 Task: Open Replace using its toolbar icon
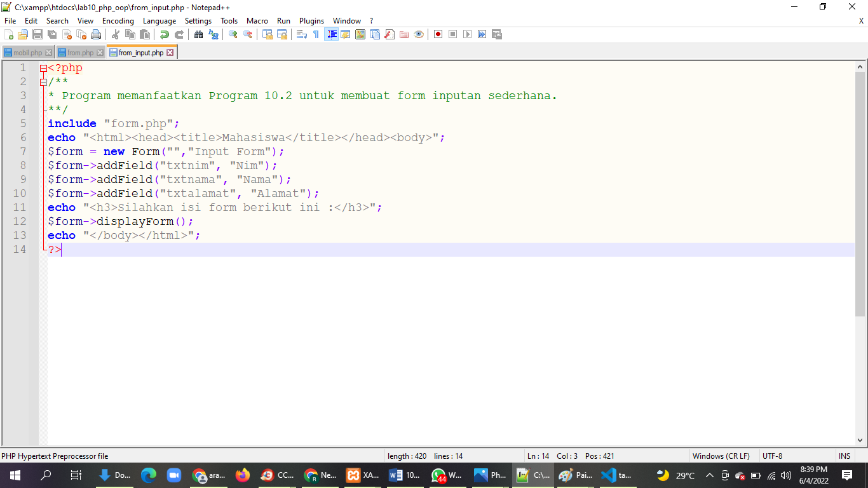click(214, 34)
